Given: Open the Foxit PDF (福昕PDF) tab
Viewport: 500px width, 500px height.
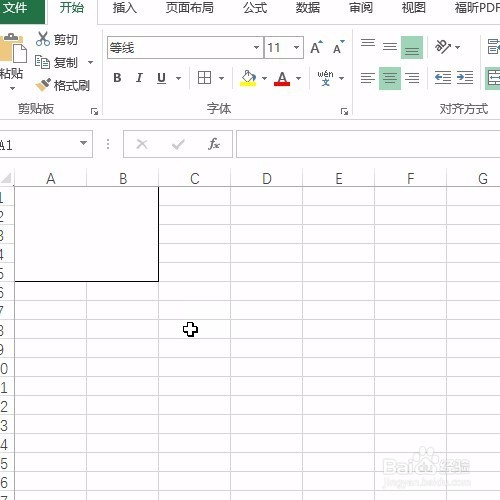Looking at the screenshot, I should coord(477,8).
